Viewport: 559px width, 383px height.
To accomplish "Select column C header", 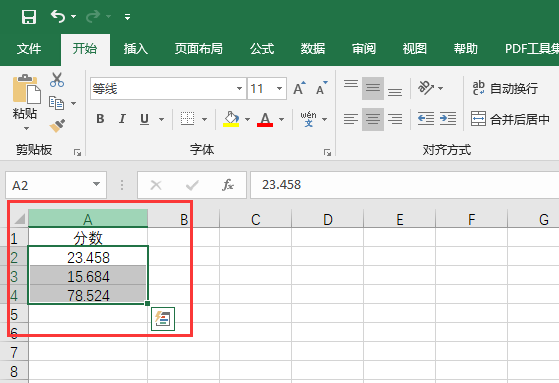I will click(x=256, y=219).
